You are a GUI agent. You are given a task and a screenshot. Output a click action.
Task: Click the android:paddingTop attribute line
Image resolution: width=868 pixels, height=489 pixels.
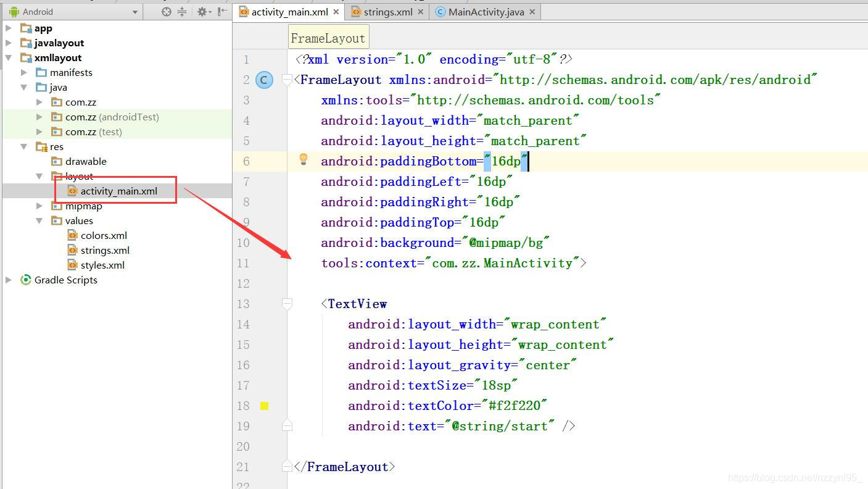coord(413,222)
